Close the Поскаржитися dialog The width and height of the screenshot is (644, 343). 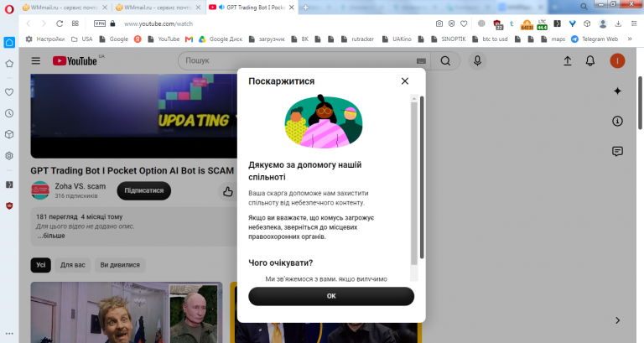[x=405, y=81]
